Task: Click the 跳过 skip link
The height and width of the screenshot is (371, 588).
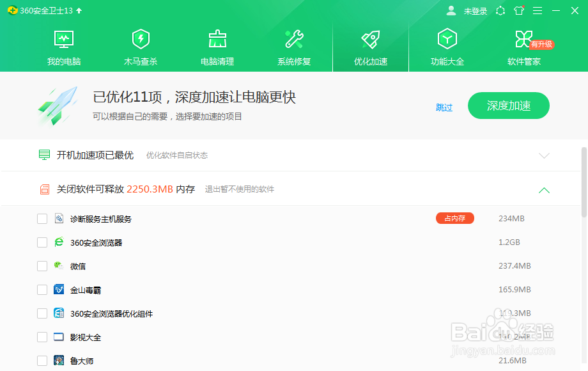Action: point(444,107)
